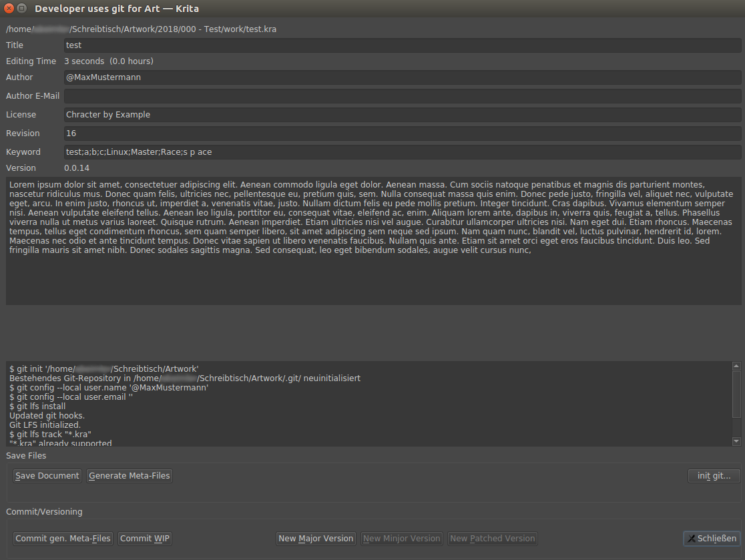745x560 pixels.
Task: Click the 'Git LFS initialized.' log line
Action: click(x=45, y=425)
